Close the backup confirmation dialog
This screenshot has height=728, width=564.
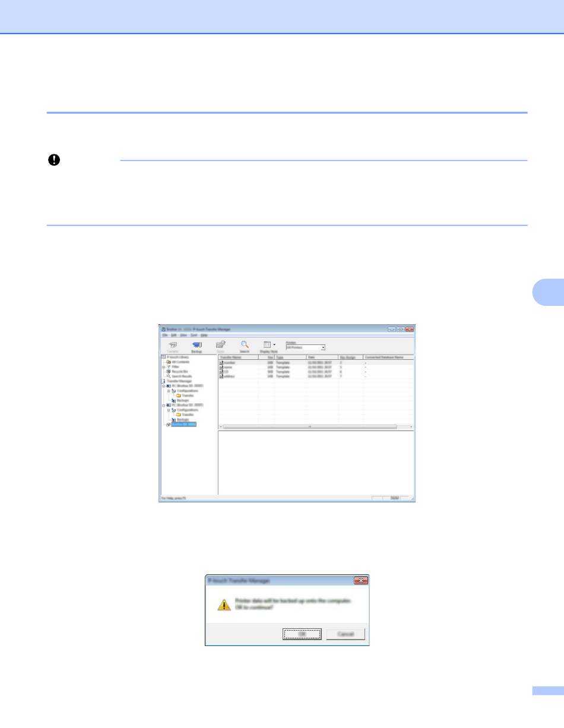[360, 580]
